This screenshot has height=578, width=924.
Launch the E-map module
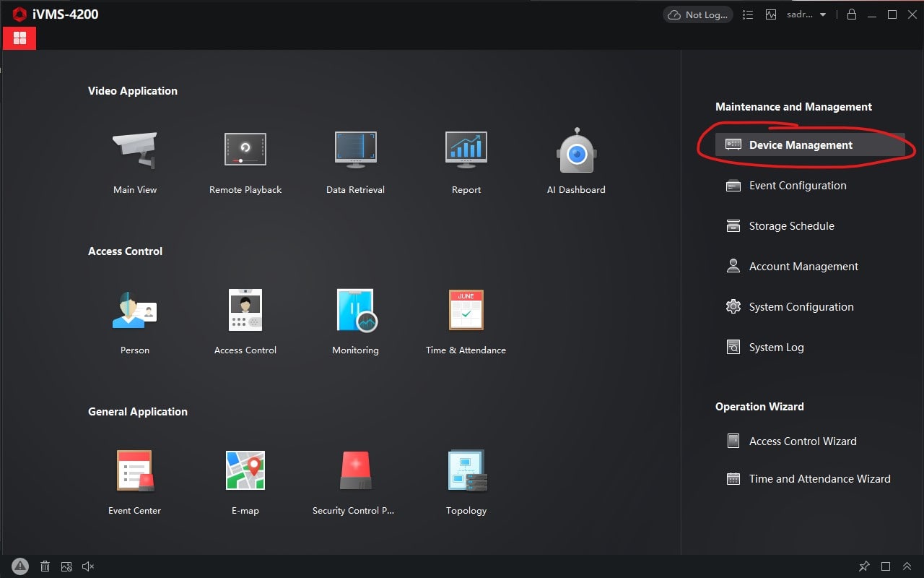pos(245,470)
